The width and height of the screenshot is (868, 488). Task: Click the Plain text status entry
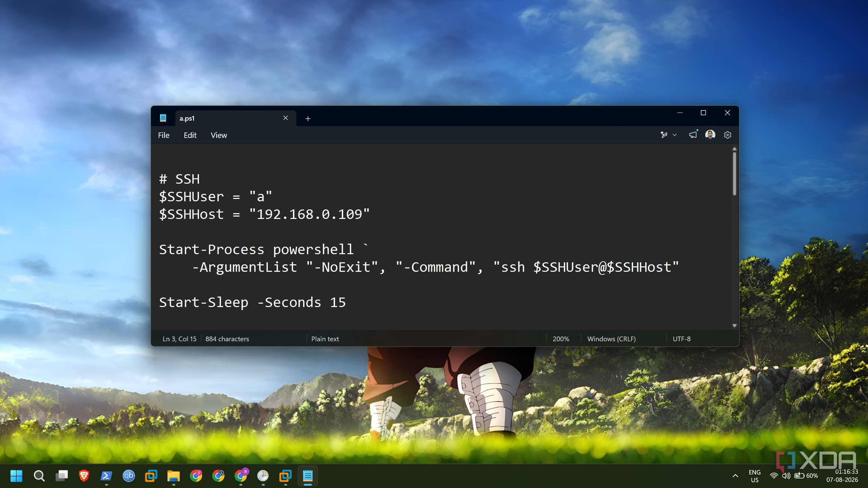[325, 339]
